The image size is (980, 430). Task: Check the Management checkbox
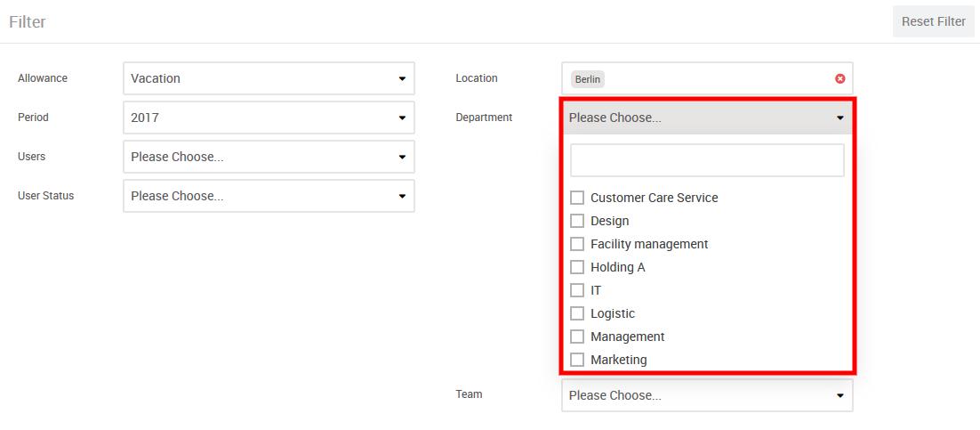coord(577,337)
